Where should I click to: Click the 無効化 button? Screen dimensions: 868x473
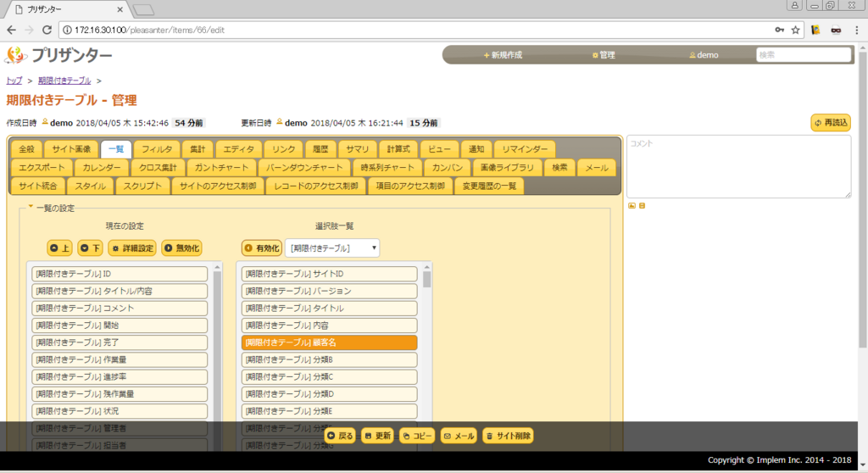click(x=181, y=248)
